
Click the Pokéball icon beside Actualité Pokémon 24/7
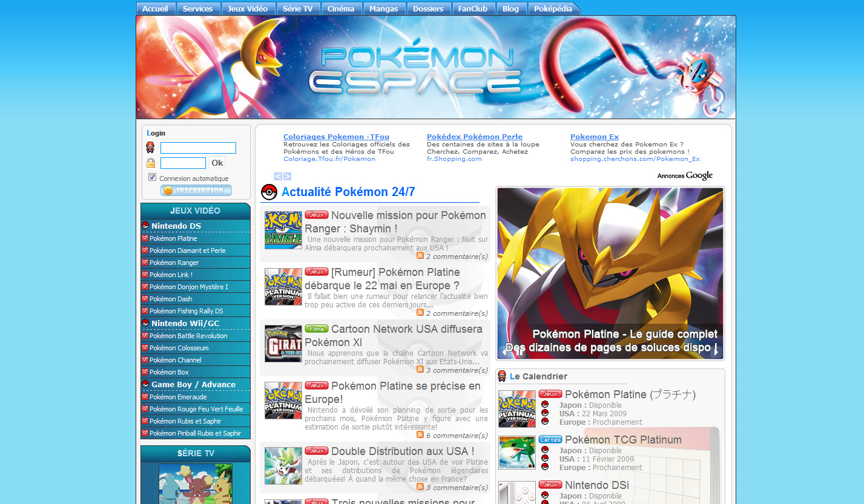coord(269,192)
